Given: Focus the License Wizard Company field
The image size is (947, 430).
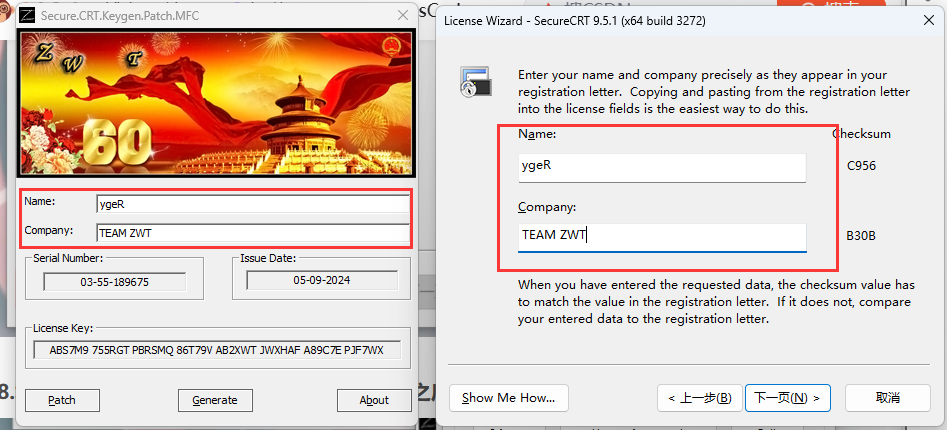Looking at the screenshot, I should [662, 237].
